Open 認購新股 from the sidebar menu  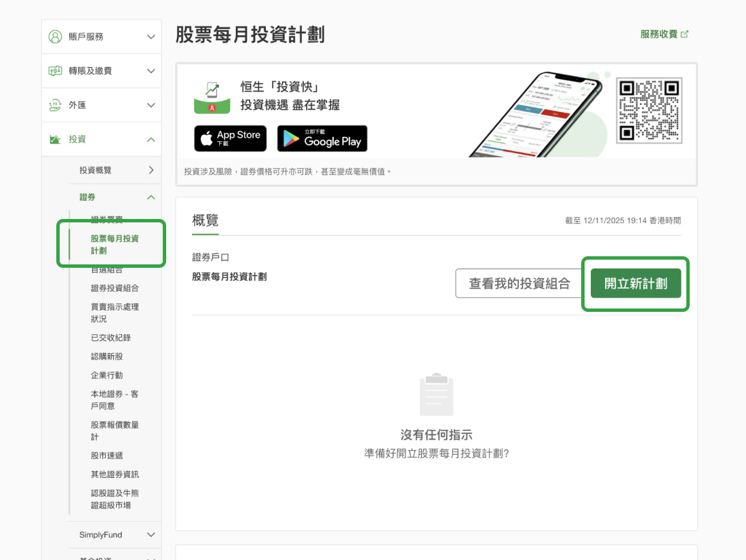pos(106,357)
